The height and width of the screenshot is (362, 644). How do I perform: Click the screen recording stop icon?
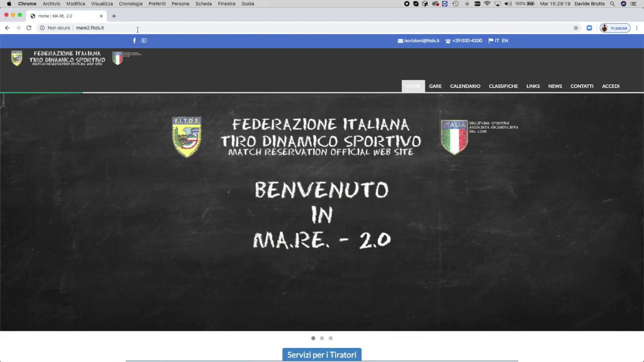(x=407, y=4)
